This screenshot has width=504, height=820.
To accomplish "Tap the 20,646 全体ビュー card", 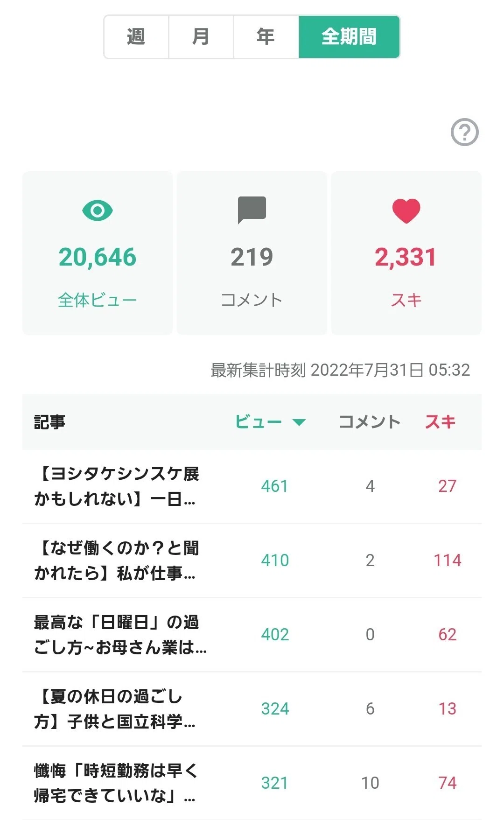I will tap(98, 253).
